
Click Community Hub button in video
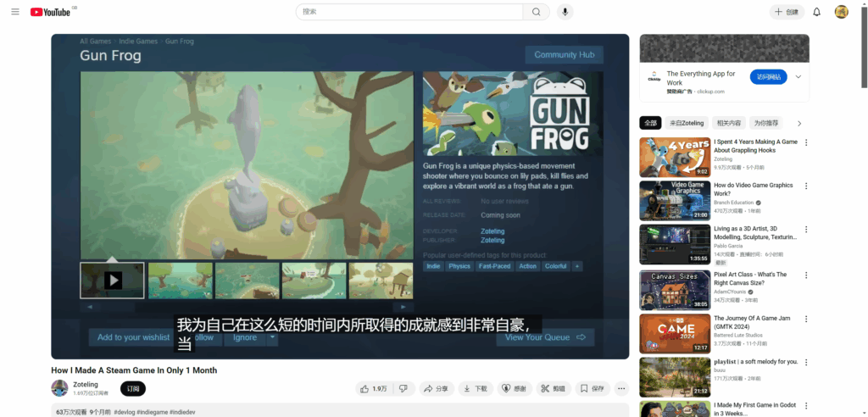pyautogui.click(x=564, y=55)
